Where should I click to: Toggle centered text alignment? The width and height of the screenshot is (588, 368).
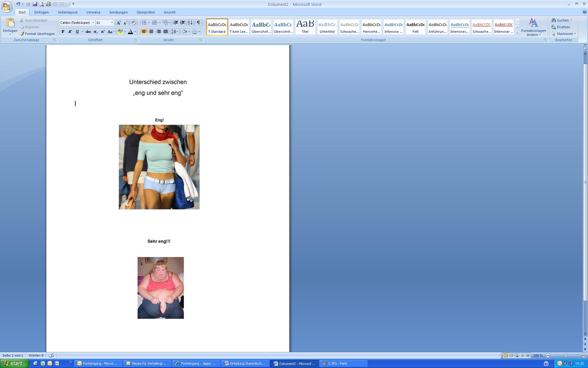point(151,32)
